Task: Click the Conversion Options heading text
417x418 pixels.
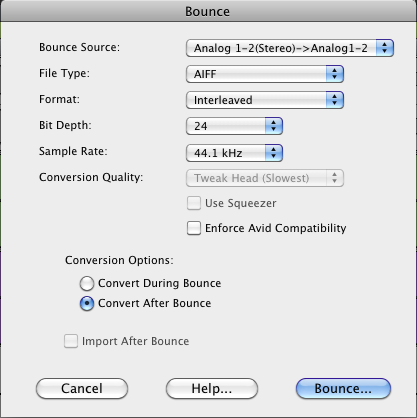Action: (x=119, y=260)
